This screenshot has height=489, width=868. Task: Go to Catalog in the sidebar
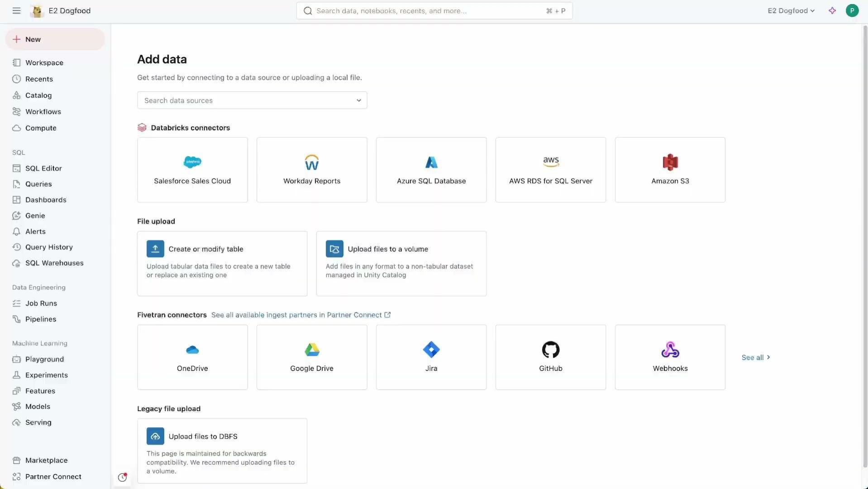[38, 95]
